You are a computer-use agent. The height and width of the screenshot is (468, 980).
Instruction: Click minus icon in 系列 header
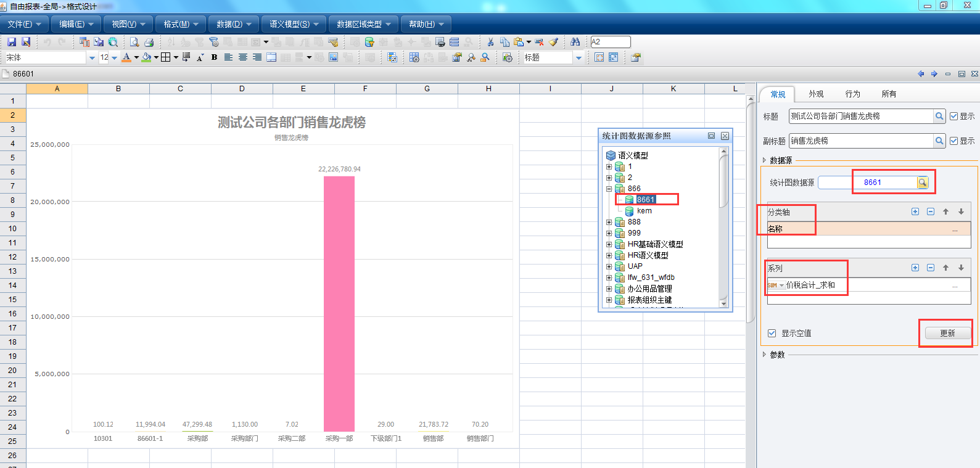tap(931, 268)
